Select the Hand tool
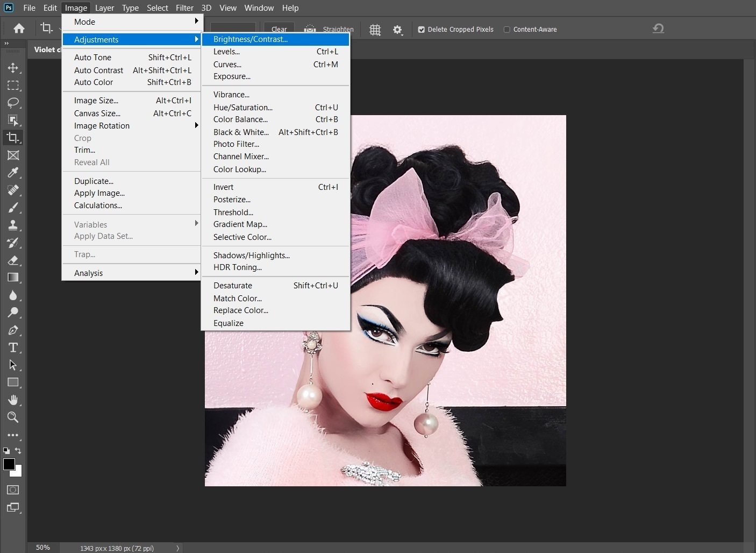756x553 pixels. coord(13,400)
